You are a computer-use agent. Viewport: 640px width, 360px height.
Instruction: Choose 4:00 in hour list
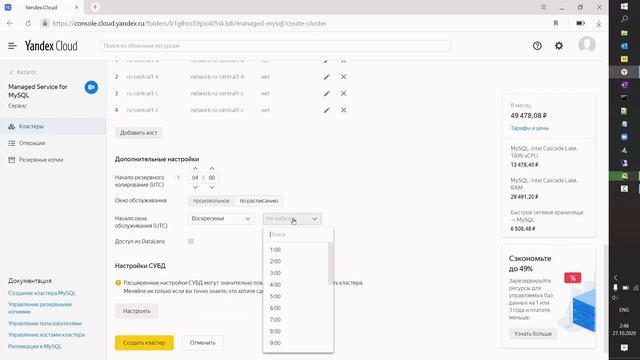(x=296, y=284)
